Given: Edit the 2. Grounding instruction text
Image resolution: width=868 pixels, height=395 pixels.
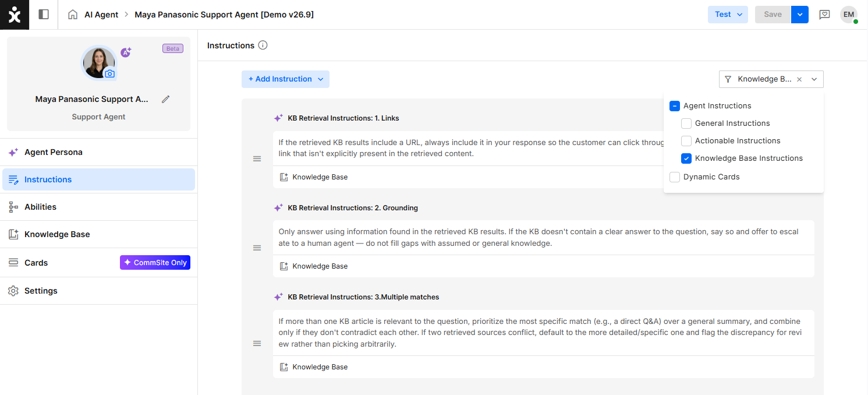Looking at the screenshot, I should click(543, 237).
